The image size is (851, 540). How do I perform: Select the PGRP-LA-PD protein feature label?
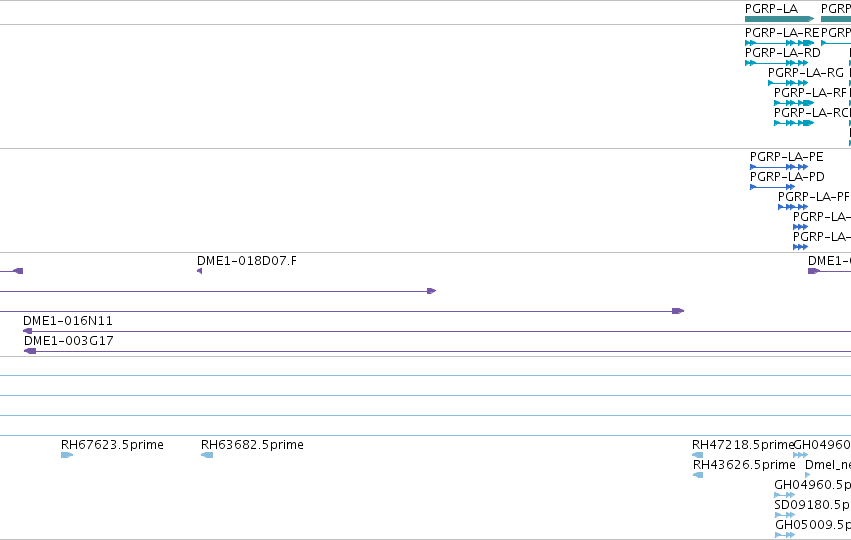(787, 177)
